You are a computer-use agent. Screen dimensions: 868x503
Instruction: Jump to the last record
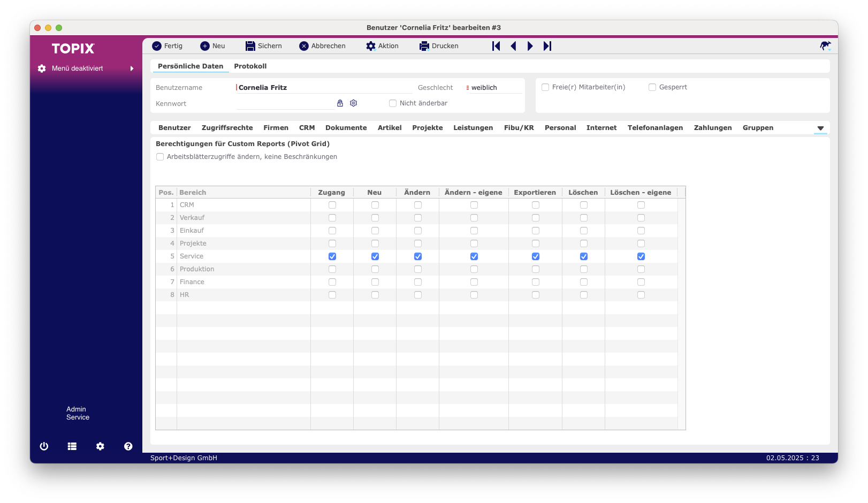(547, 46)
